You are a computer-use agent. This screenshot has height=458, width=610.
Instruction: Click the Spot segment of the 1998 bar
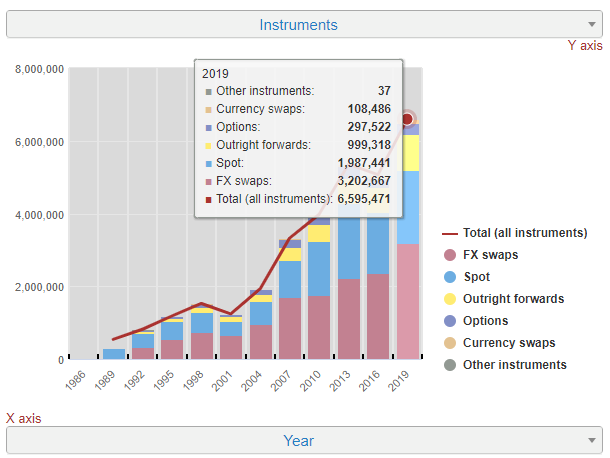point(202,323)
